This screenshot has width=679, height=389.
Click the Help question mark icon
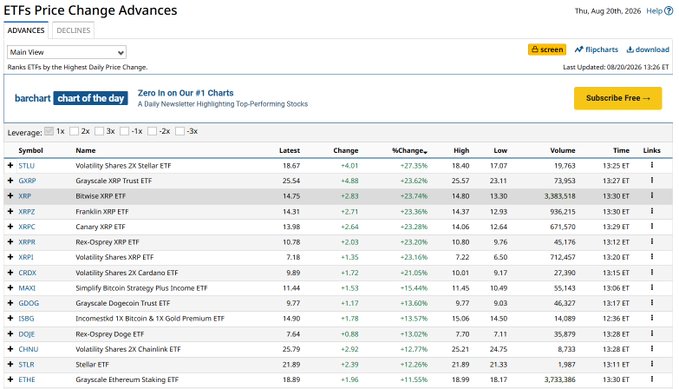669,11
